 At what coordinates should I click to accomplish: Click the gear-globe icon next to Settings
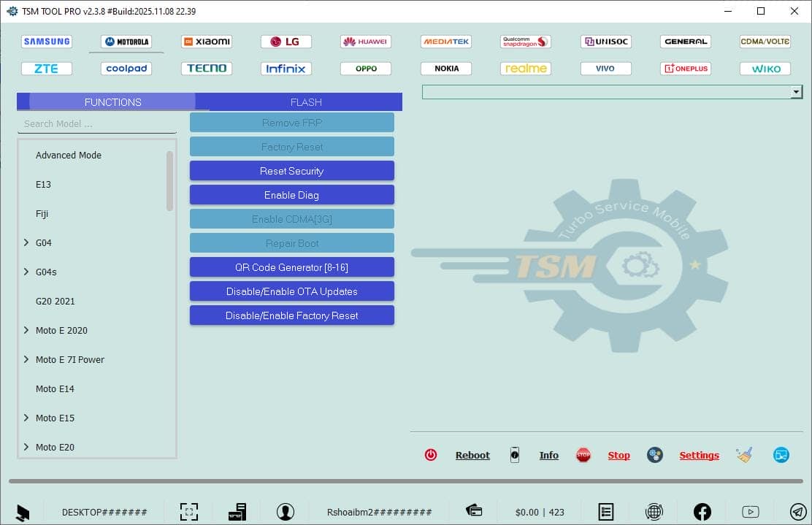tap(655, 454)
